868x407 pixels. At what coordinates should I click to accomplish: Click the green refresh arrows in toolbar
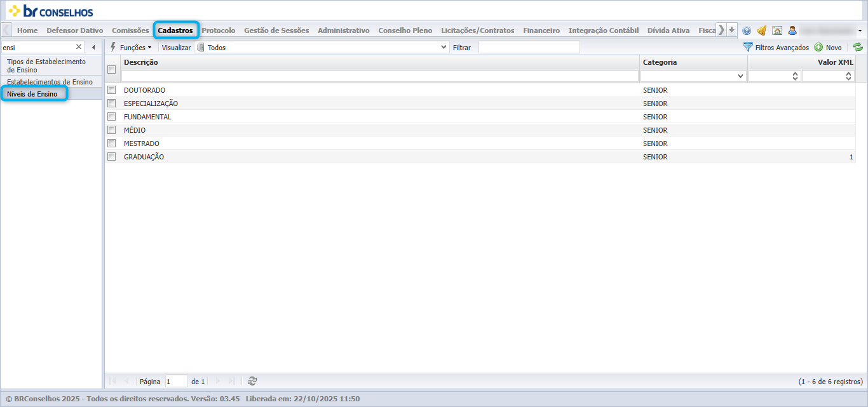coord(858,48)
